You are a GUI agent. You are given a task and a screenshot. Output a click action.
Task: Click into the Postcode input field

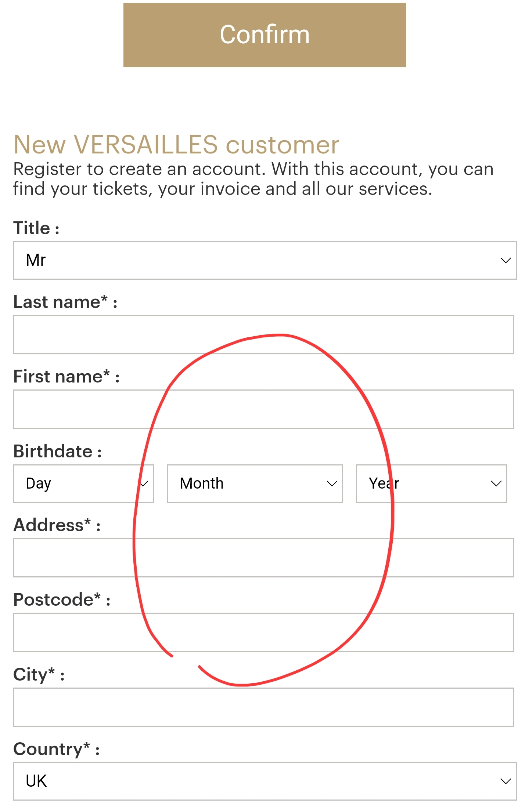coord(263,632)
